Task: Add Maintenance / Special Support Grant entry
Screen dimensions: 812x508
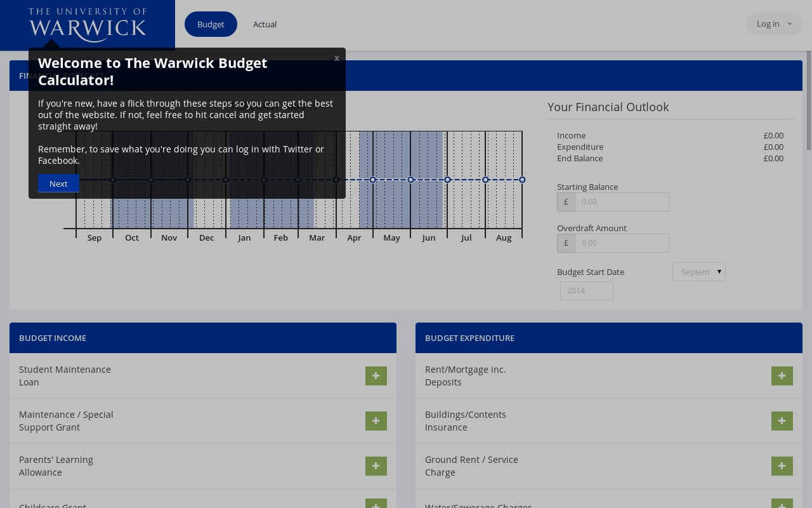Action: click(376, 421)
